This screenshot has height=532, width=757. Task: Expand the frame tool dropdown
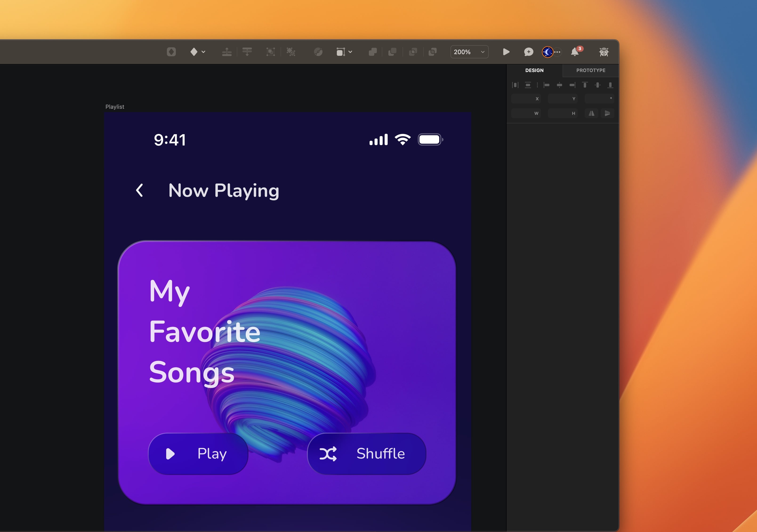pos(350,52)
